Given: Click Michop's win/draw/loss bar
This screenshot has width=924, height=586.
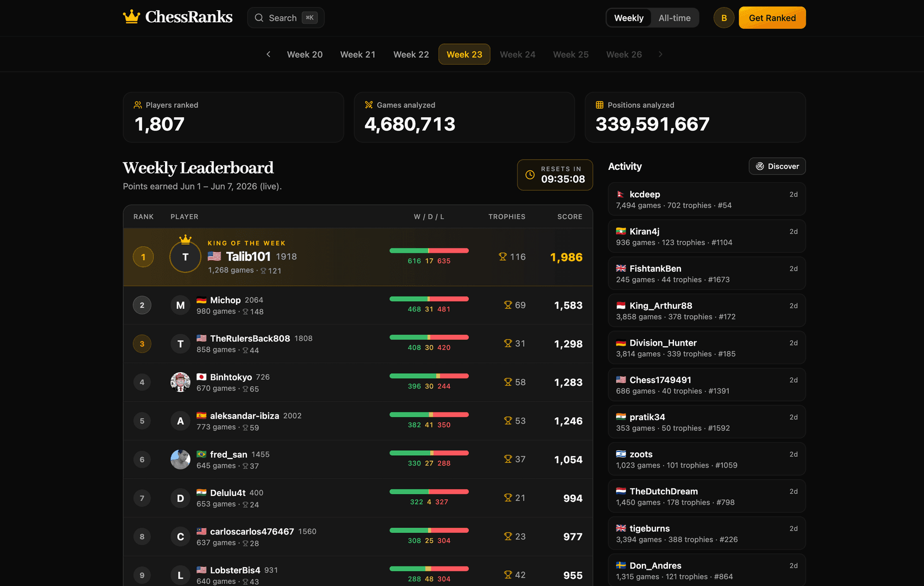Looking at the screenshot, I should pyautogui.click(x=429, y=299).
